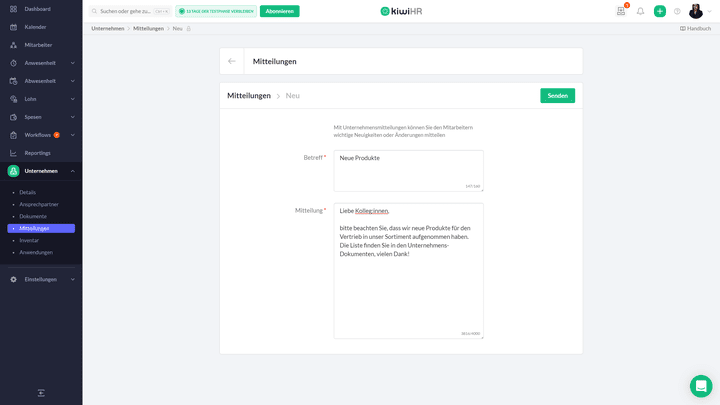Screen dimensions: 720x405
Task: Click the sidebar collapse icon at bottom
Action: (41, 393)
